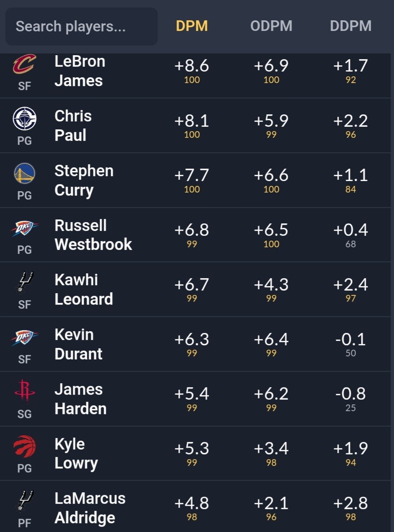
Task: Select the Kevin Durant player name
Action: click(78, 344)
